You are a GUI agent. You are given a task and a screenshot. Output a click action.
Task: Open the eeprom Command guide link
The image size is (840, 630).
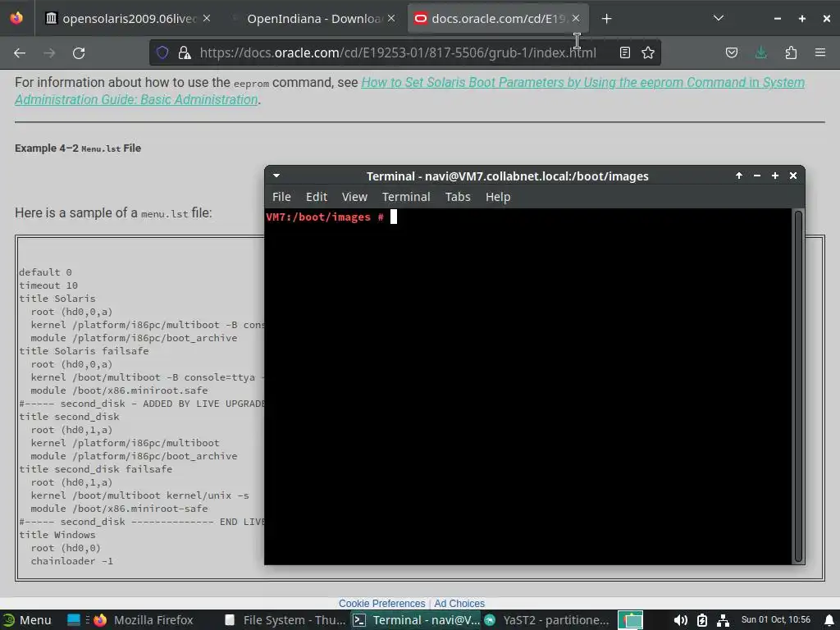[x=410, y=90]
